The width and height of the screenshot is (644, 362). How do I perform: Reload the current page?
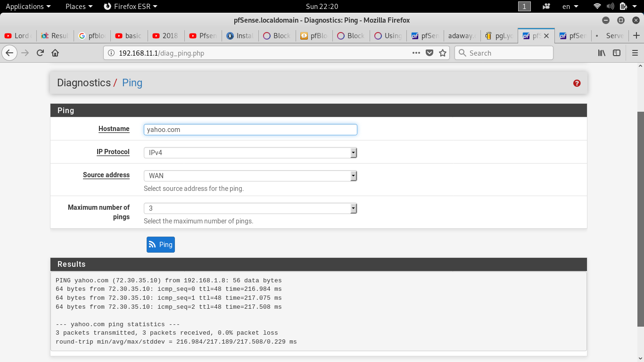tap(40, 53)
